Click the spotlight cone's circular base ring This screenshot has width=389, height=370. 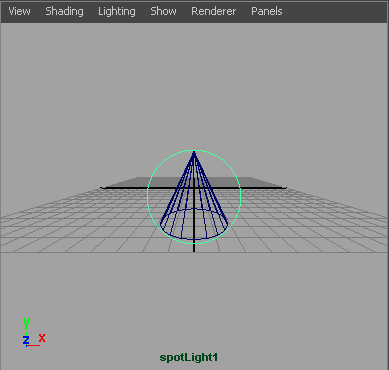(194, 239)
